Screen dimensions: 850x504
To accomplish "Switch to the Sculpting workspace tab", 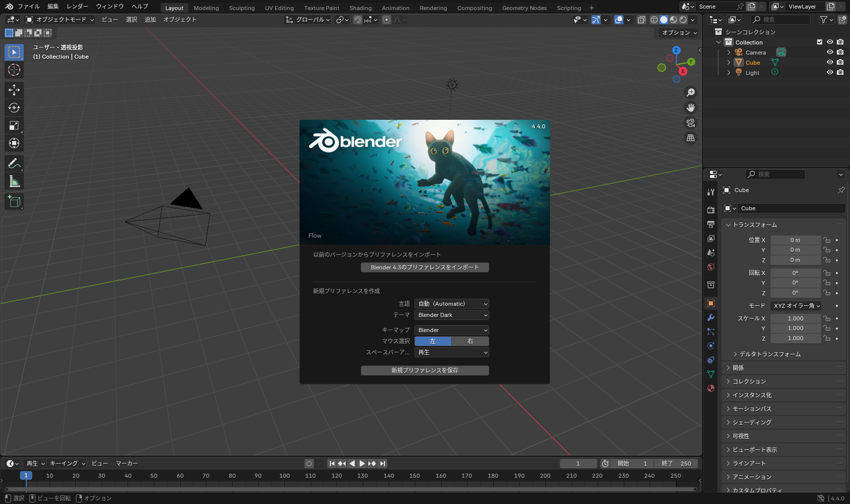I will pyautogui.click(x=242, y=8).
